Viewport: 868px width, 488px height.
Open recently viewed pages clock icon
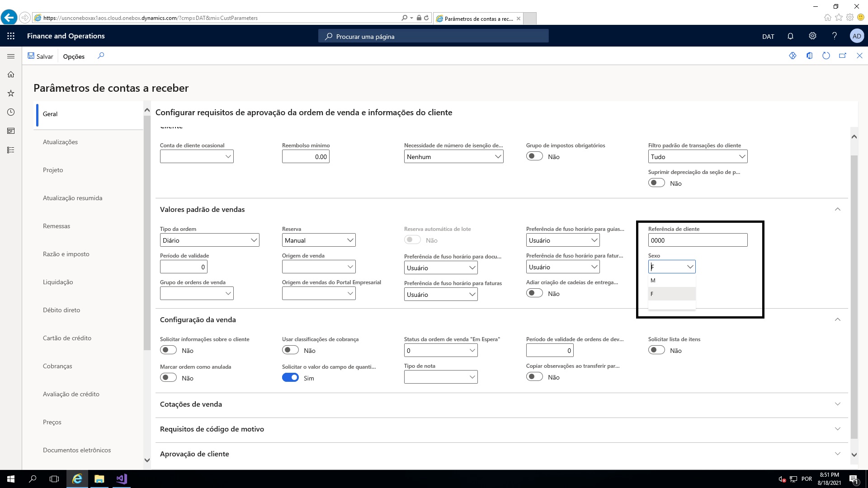pyautogui.click(x=10, y=112)
